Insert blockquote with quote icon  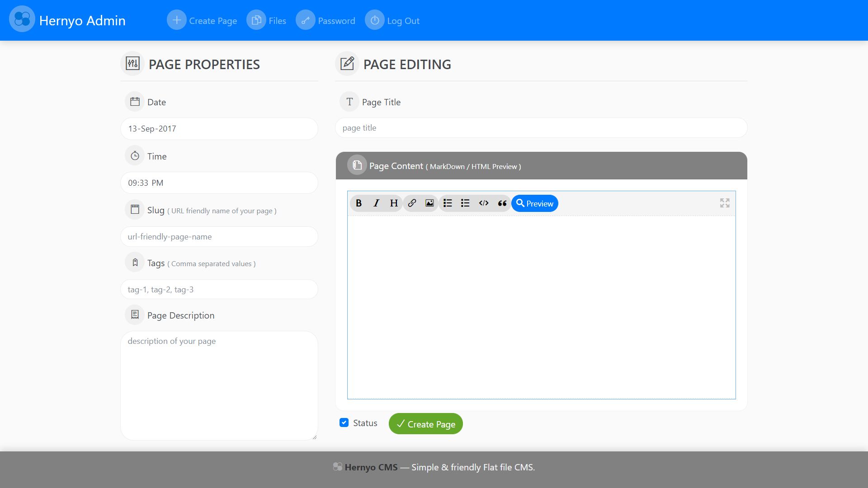coord(502,203)
